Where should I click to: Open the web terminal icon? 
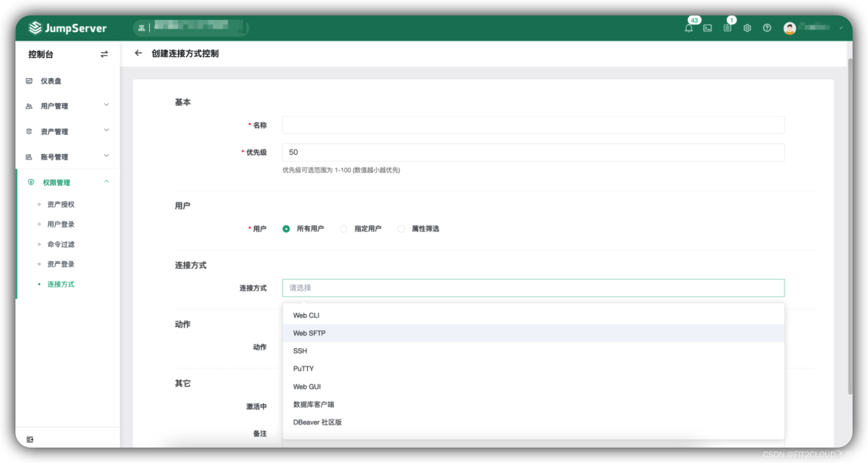707,28
